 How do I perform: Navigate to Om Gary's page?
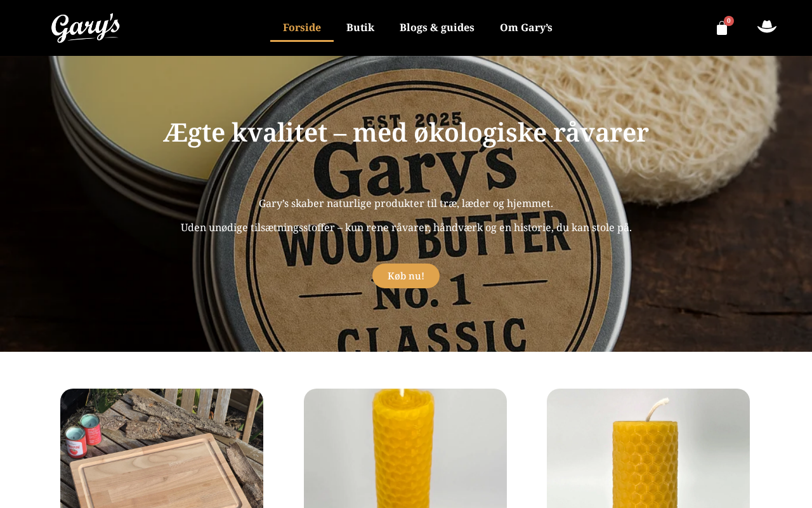click(526, 27)
